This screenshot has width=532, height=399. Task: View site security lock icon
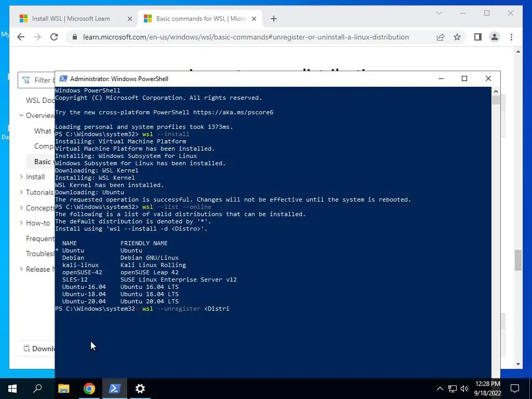point(75,37)
